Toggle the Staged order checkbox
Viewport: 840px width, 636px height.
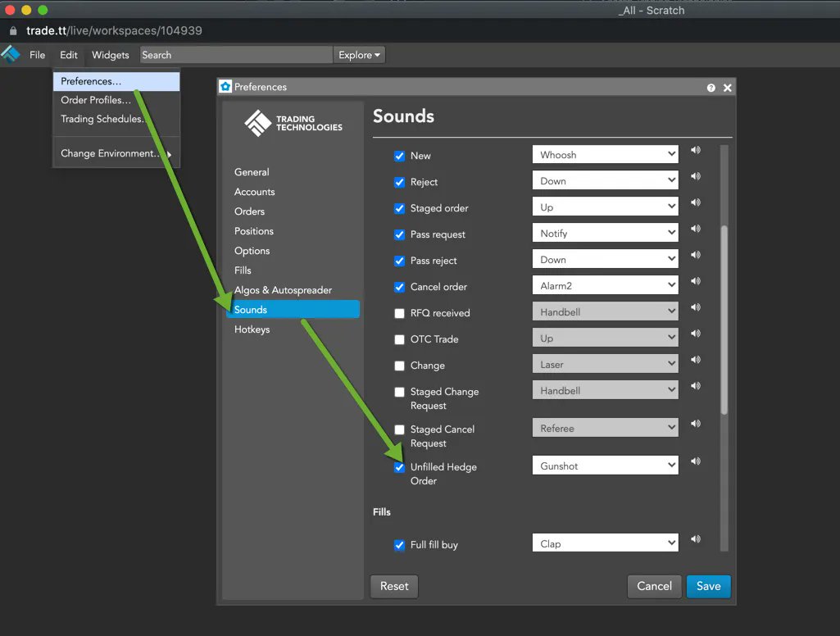pos(399,208)
